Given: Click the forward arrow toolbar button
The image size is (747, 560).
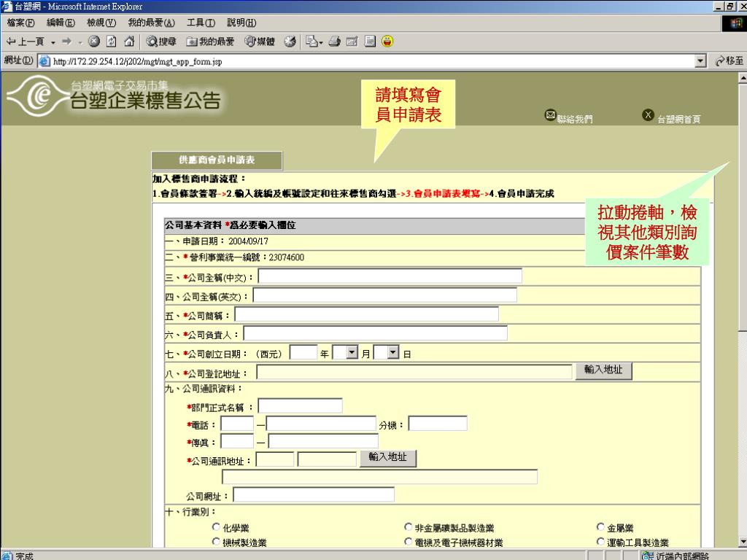Looking at the screenshot, I should point(66,42).
